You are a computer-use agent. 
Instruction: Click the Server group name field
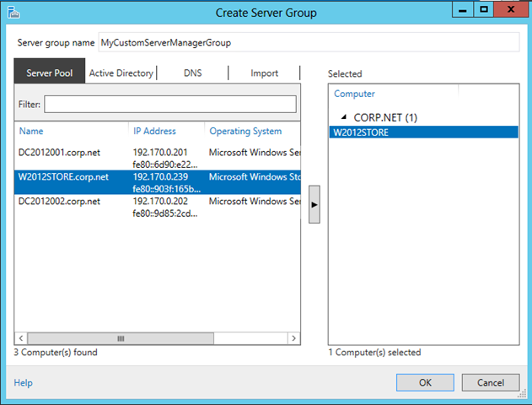coord(309,42)
